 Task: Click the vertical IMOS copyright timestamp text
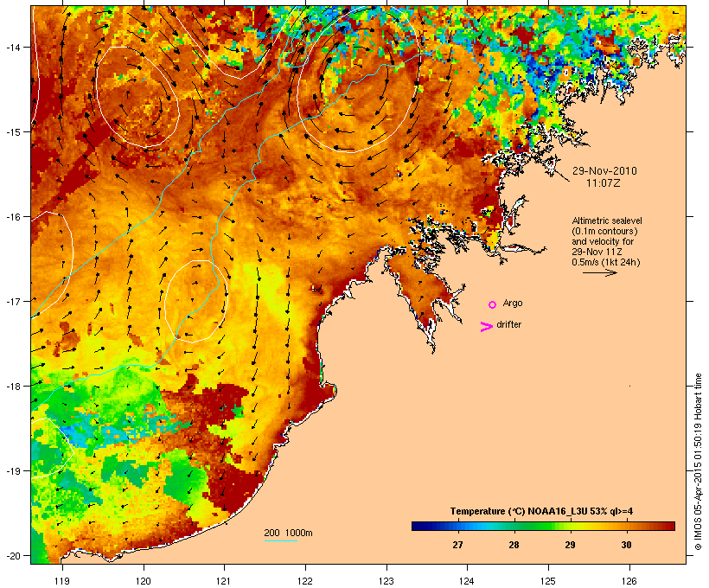click(x=698, y=462)
